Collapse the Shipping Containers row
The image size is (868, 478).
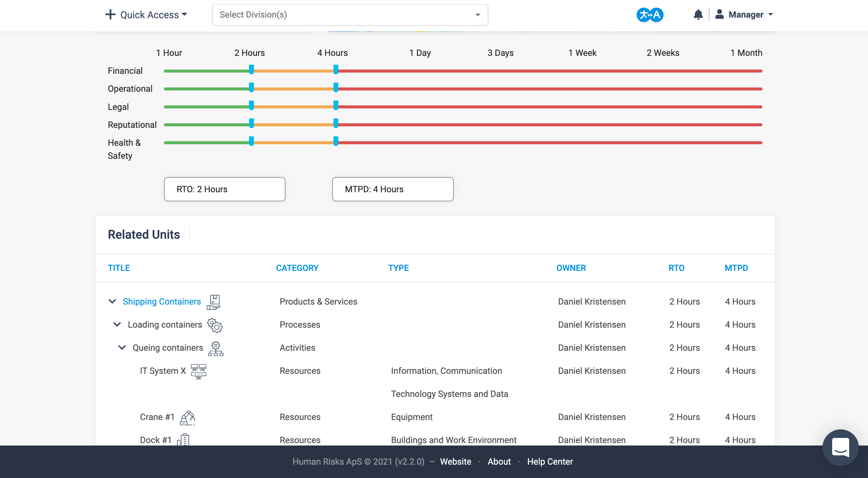[112, 301]
